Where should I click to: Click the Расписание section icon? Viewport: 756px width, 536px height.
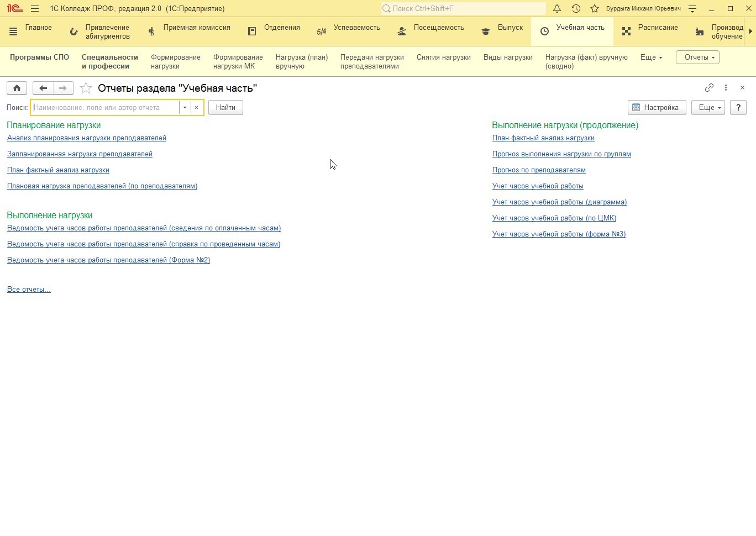[626, 31]
